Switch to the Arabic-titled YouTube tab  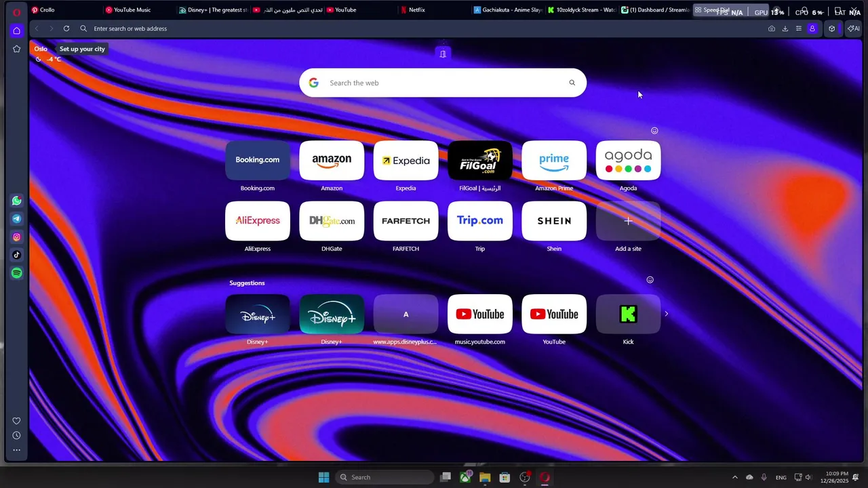(286, 10)
